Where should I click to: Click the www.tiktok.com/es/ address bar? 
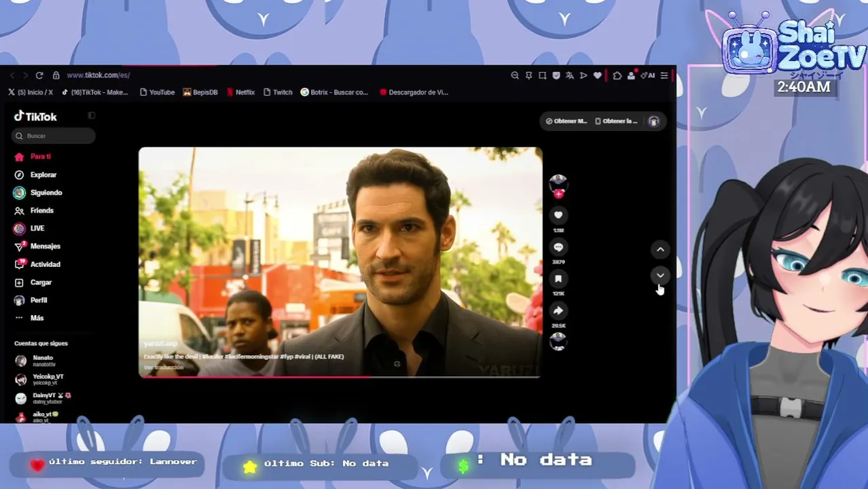[98, 75]
